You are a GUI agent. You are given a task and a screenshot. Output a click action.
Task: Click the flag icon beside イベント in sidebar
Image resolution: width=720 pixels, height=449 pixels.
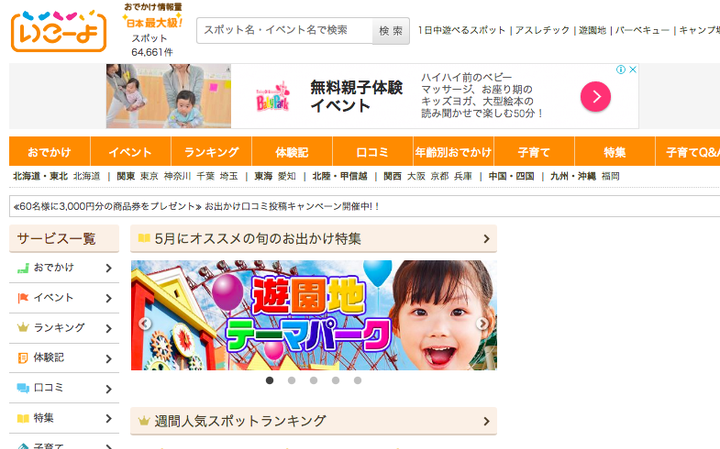[23, 298]
